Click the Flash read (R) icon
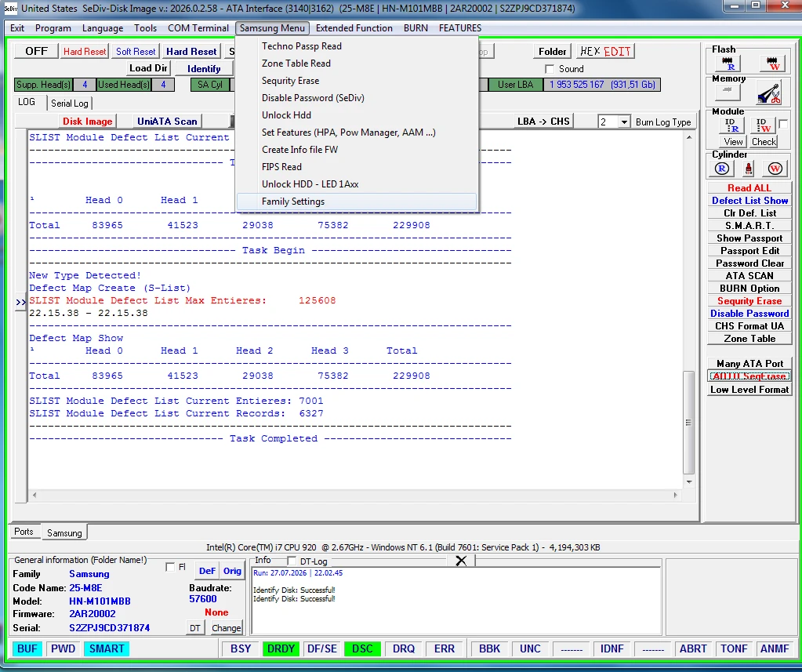802x672 pixels. 727,64
